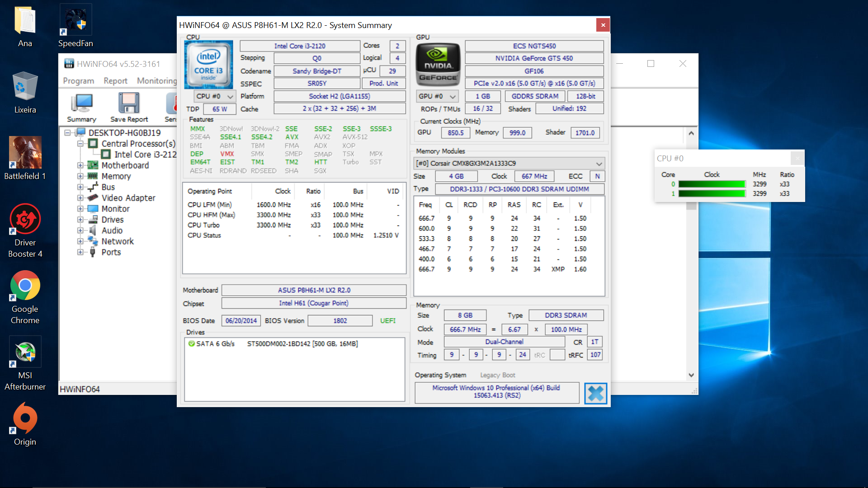The width and height of the screenshot is (868, 488).
Task: Click the ECS NGTS450 GPU vendor field
Action: 534,46
